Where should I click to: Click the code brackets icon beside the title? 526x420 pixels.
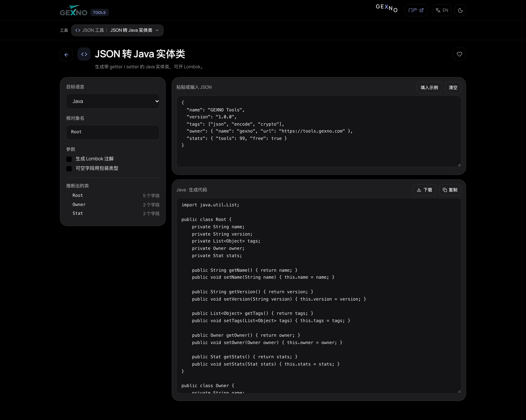pos(84,54)
